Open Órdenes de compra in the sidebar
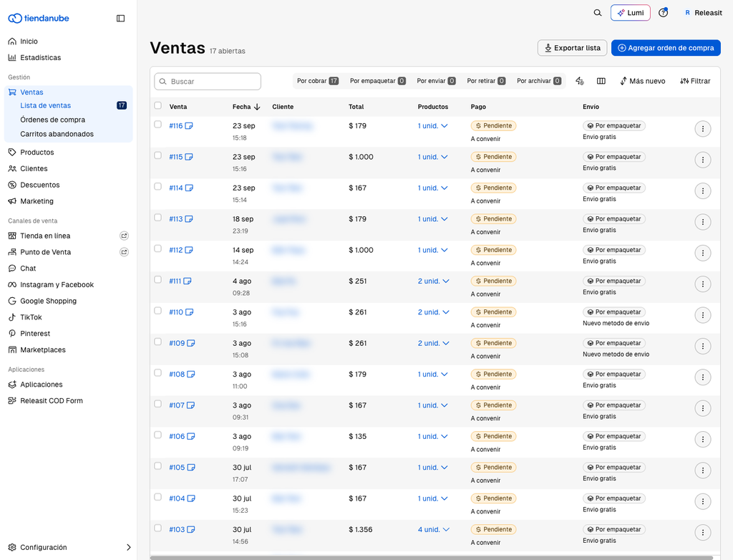Image resolution: width=733 pixels, height=560 pixels. coord(53,120)
